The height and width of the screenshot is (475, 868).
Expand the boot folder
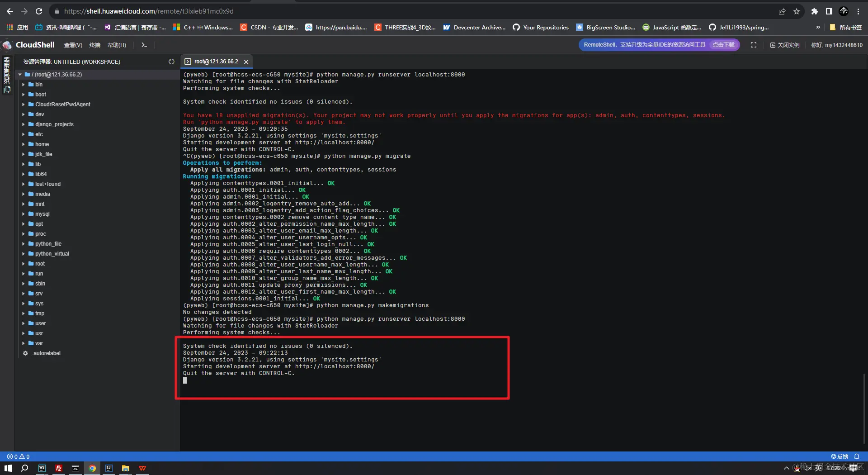click(x=24, y=95)
